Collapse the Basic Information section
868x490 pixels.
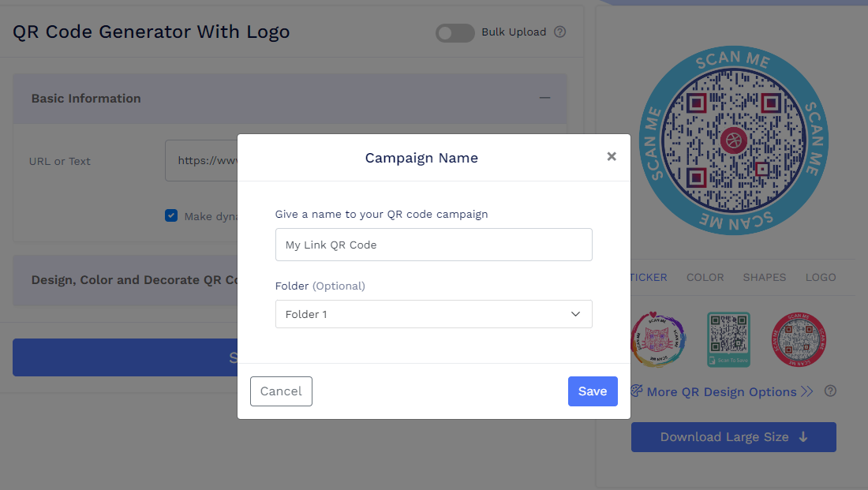pyautogui.click(x=544, y=98)
